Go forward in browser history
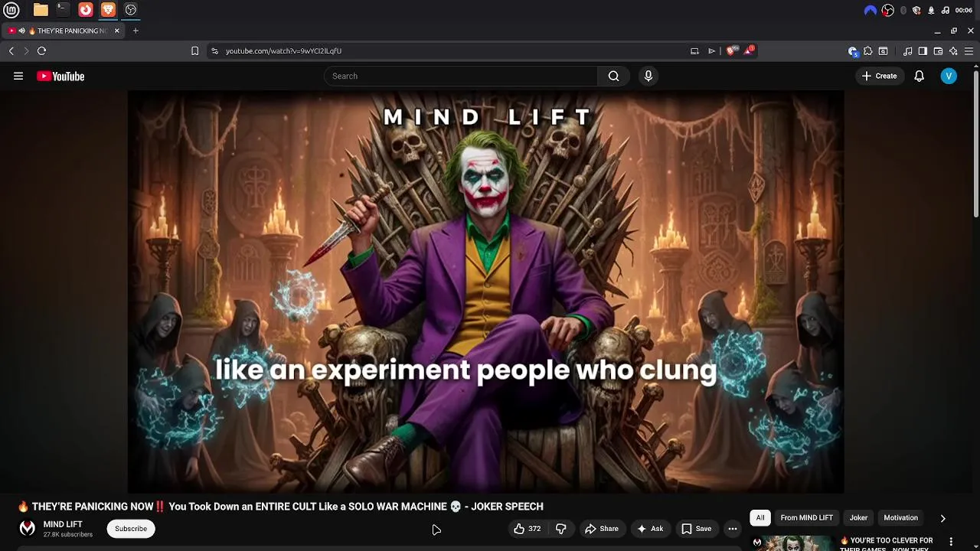Image resolution: width=980 pixels, height=551 pixels. [x=26, y=51]
